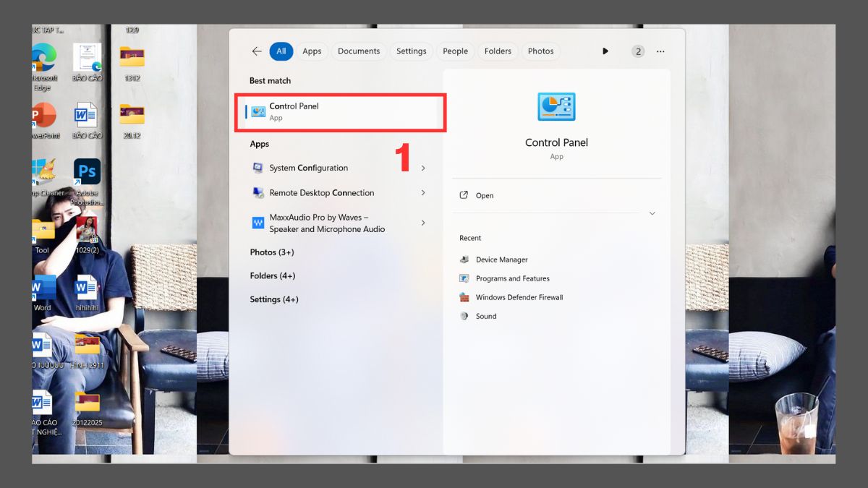Click the Control Panel title in details pane

pyautogui.click(x=556, y=142)
